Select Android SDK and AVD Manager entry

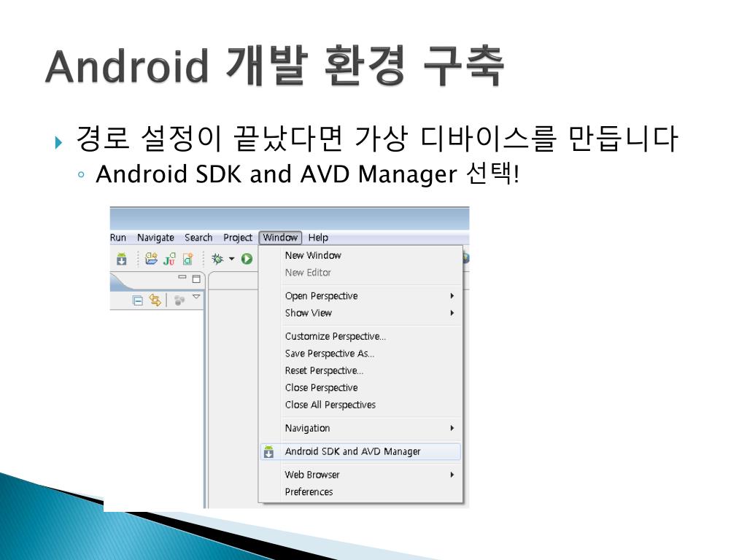[x=360, y=451]
